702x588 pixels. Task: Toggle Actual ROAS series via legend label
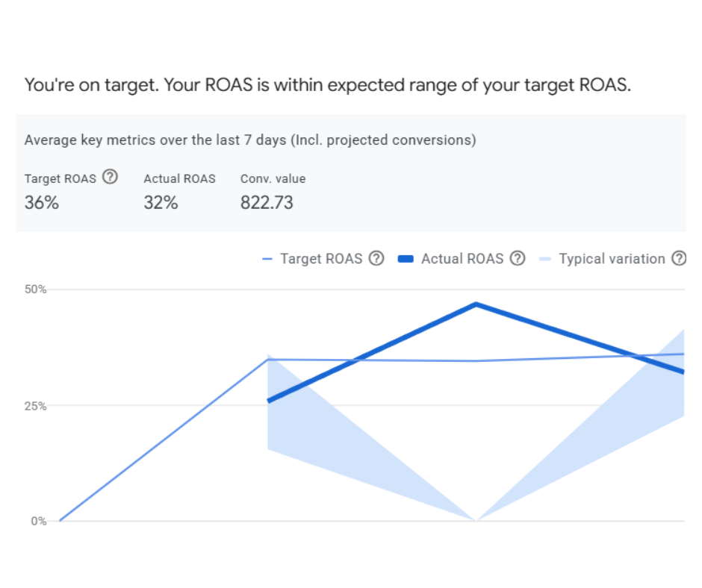[x=462, y=259]
